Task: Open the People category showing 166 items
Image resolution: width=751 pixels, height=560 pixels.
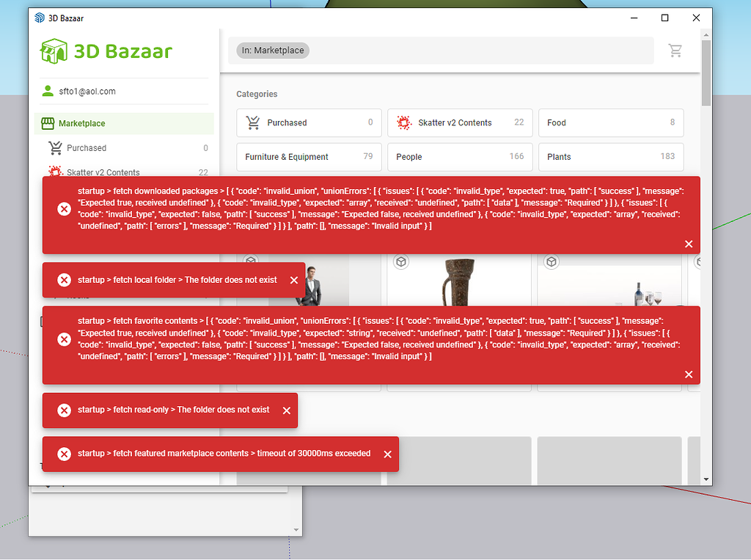Action: point(460,157)
